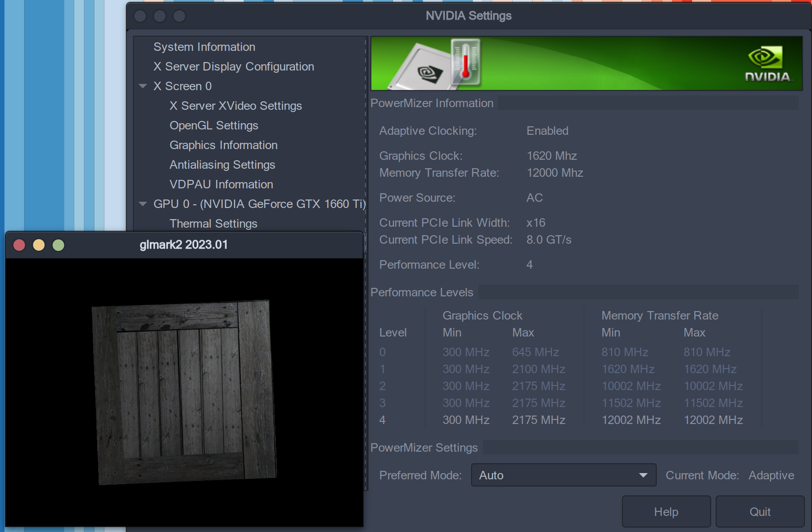Click the PowerMizer Settings section header

tap(424, 448)
